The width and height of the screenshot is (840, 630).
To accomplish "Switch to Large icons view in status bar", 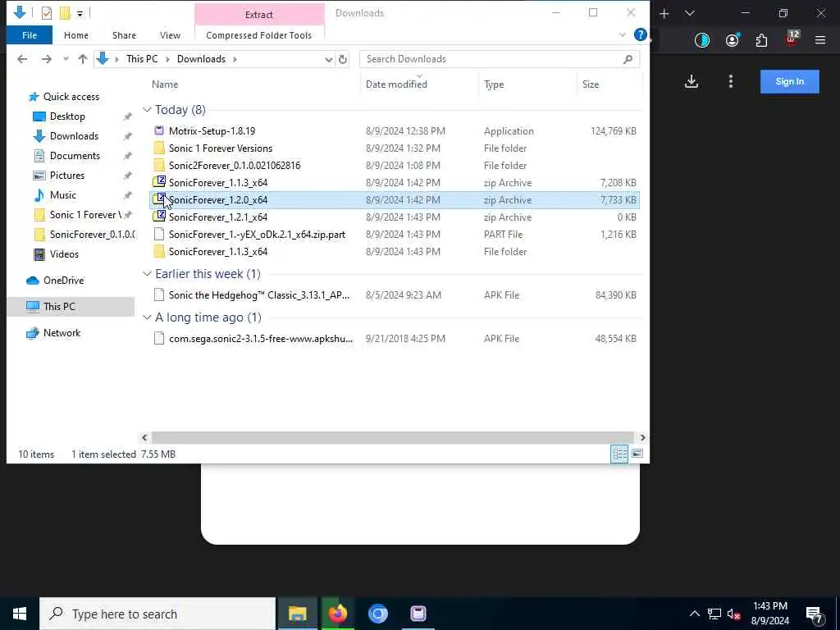I will pyautogui.click(x=637, y=454).
